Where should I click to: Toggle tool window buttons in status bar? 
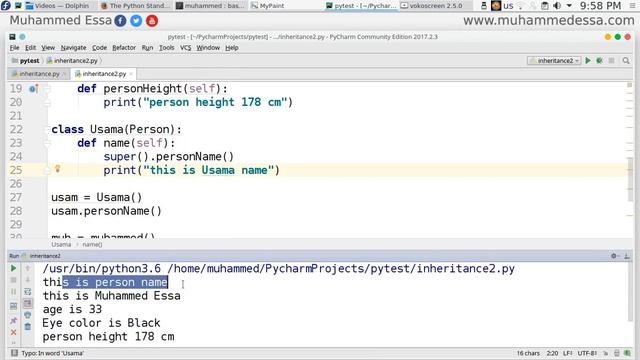click(14, 353)
